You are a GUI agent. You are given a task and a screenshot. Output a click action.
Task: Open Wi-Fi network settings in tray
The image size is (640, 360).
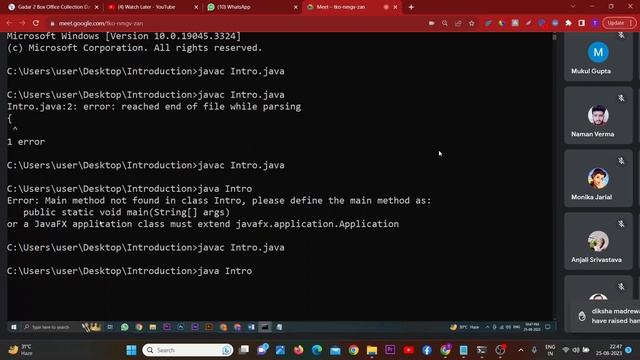[x=566, y=350]
